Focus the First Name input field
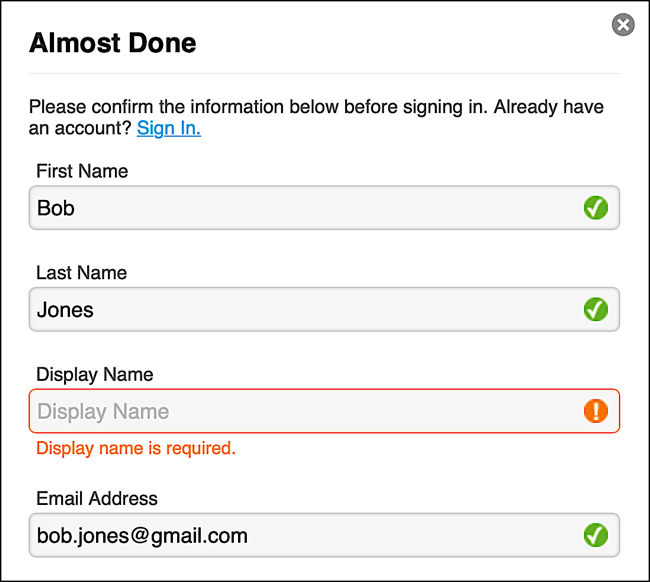Viewport: 650px width, 582px height. point(300,208)
